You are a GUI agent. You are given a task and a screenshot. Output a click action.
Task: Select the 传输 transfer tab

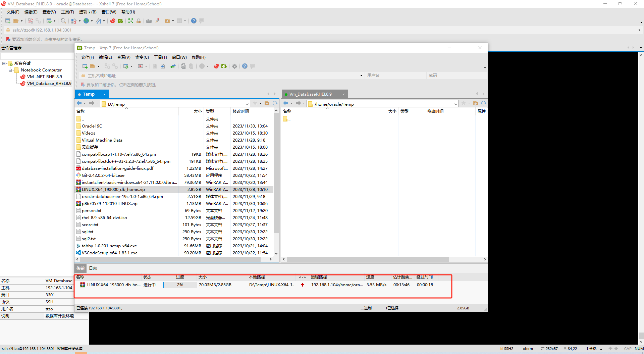80,268
